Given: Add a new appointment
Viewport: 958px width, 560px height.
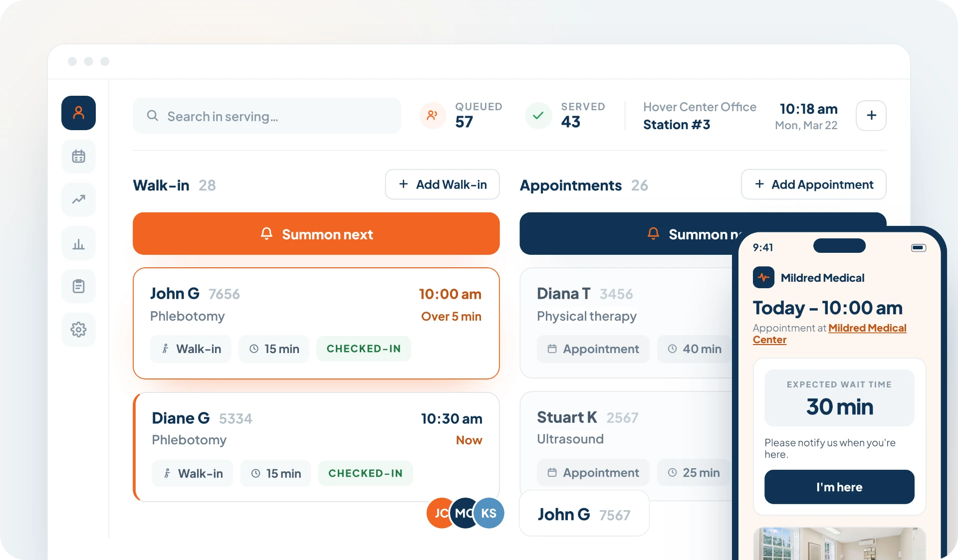Looking at the screenshot, I should (x=814, y=185).
